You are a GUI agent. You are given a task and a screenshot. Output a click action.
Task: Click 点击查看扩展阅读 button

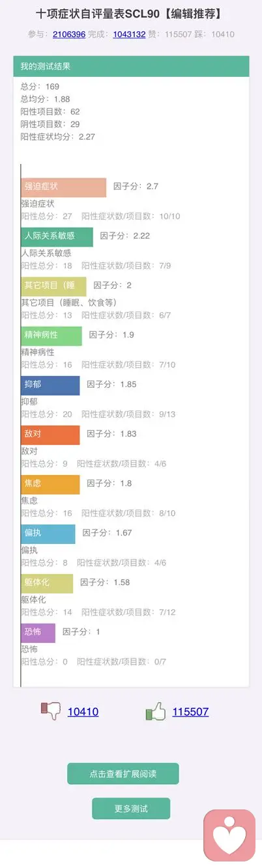coord(123,774)
